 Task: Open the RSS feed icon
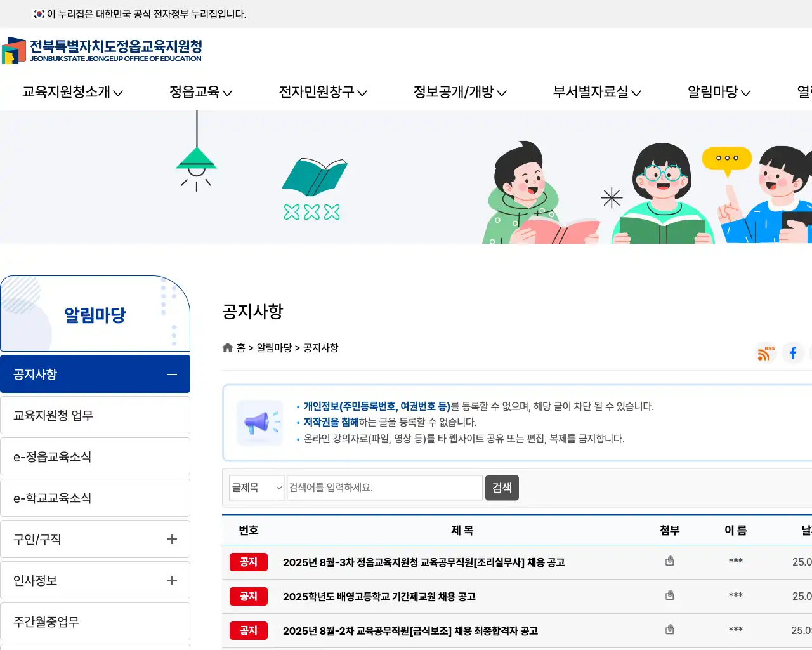tap(765, 353)
